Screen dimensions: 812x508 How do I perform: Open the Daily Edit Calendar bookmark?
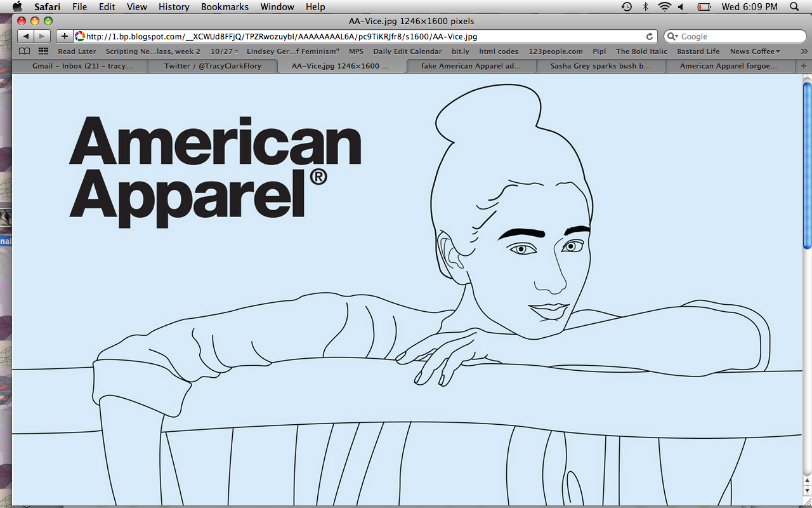(407, 51)
